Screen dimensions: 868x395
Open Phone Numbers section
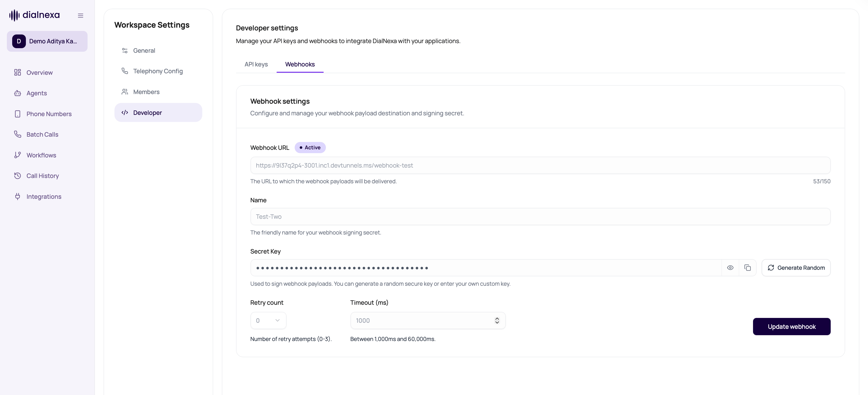point(47,114)
